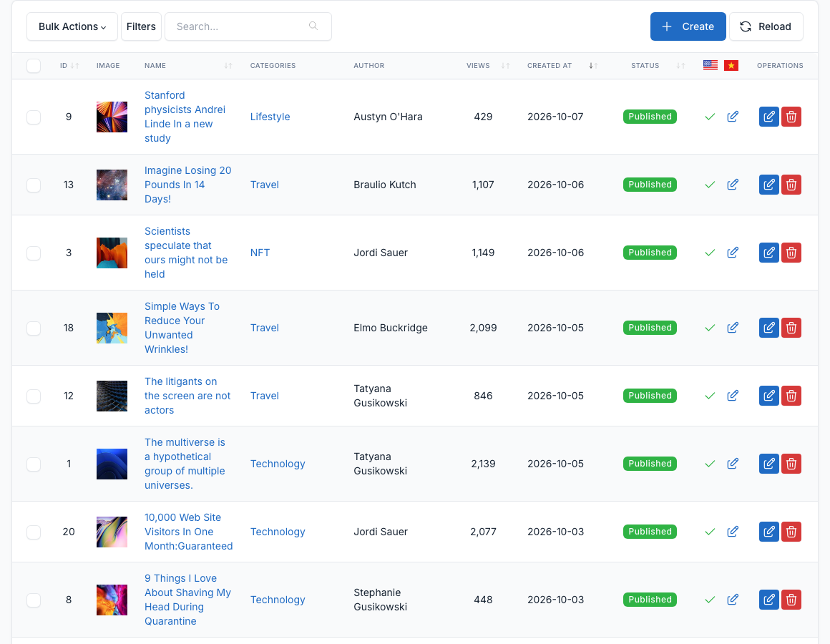Click Vietnamese flag icon in table header

coord(731,65)
